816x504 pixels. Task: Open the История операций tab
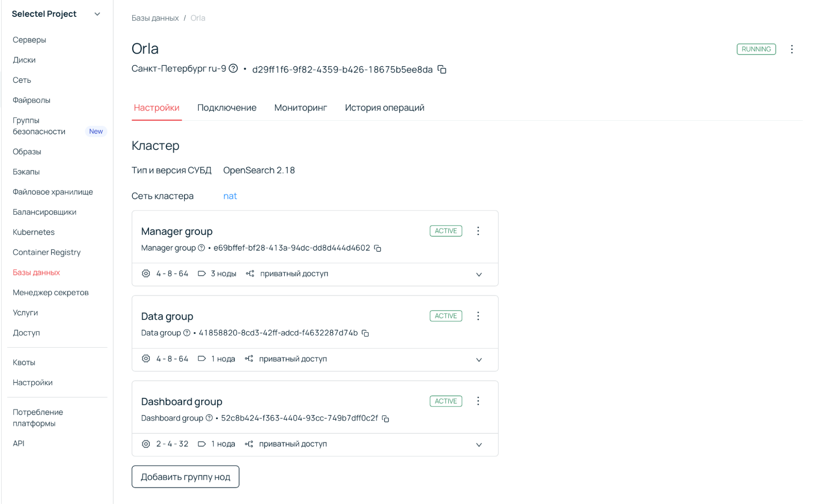click(x=384, y=108)
